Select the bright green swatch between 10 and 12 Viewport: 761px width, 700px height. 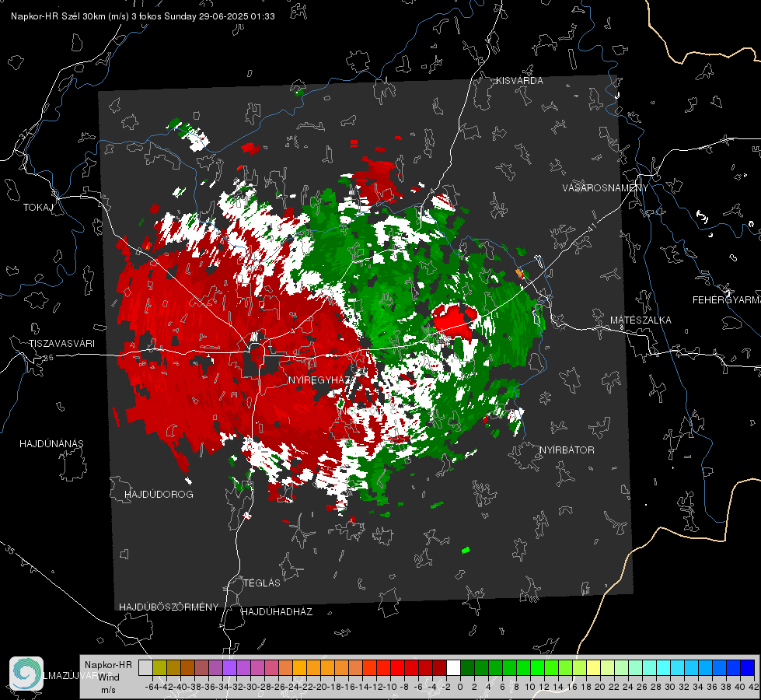[x=537, y=667]
